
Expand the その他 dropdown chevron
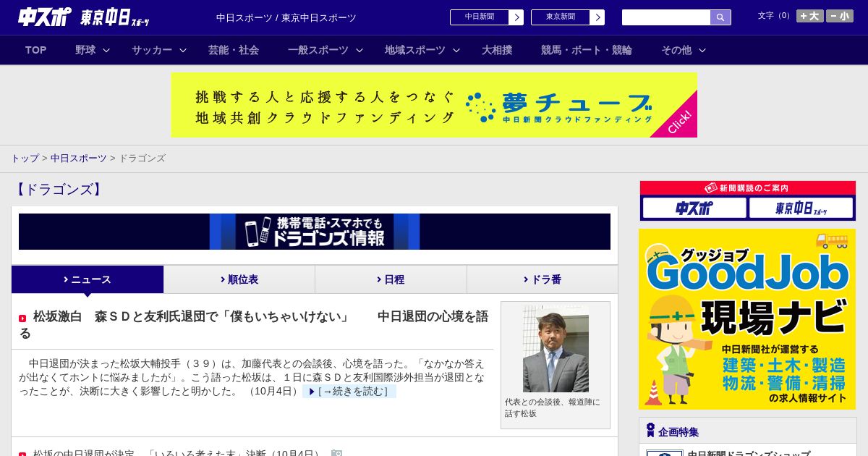702,50
